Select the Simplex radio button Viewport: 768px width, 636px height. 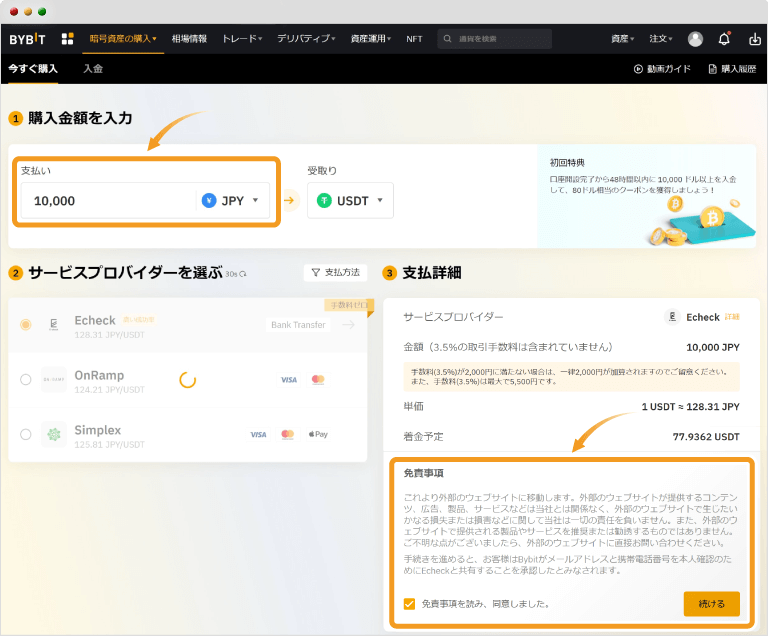pyautogui.click(x=26, y=434)
